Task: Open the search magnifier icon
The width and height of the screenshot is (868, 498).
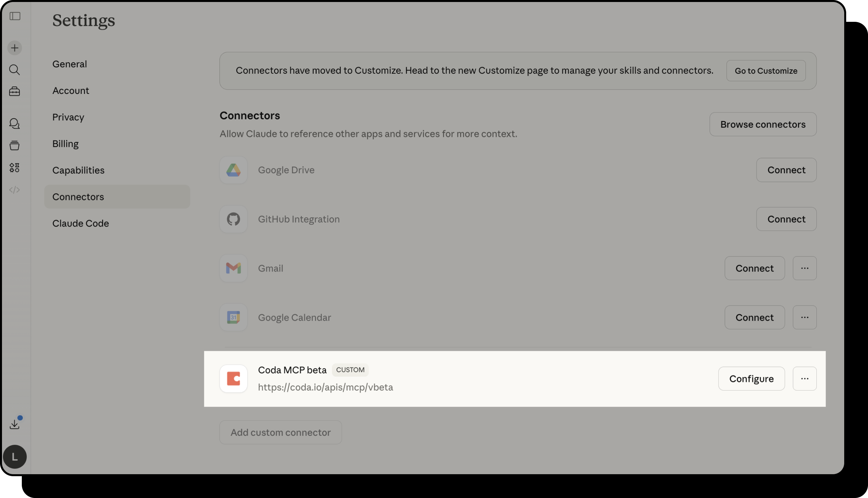Action: pyautogui.click(x=14, y=70)
